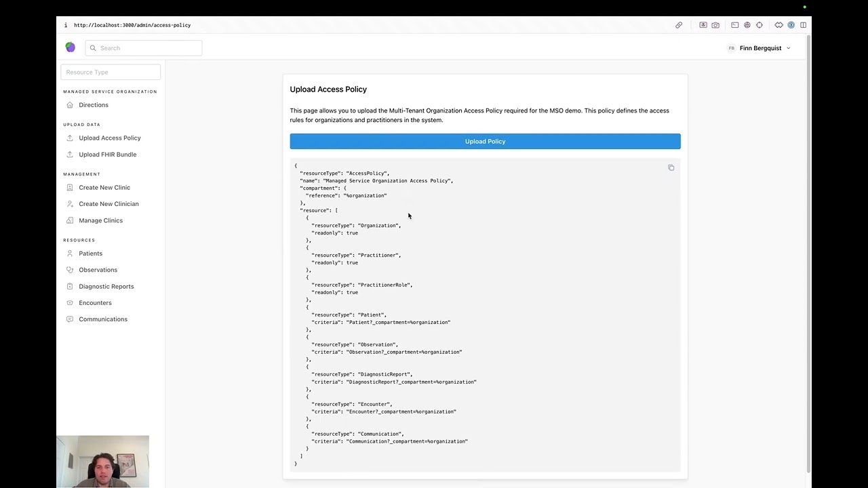This screenshot has width=868, height=488.
Task: Click the "DiagnosticReport?_compartment=%organization" criteria line
Action: coord(394,382)
